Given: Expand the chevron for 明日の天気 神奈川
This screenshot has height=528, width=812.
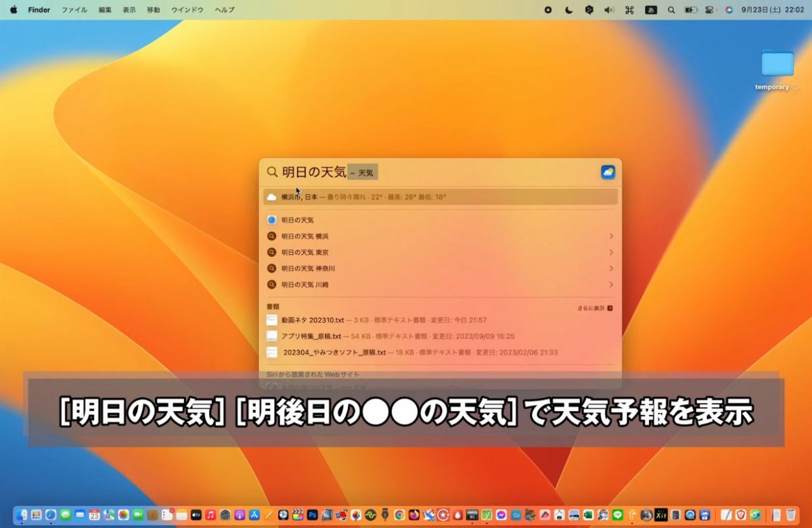Looking at the screenshot, I should coord(611,268).
